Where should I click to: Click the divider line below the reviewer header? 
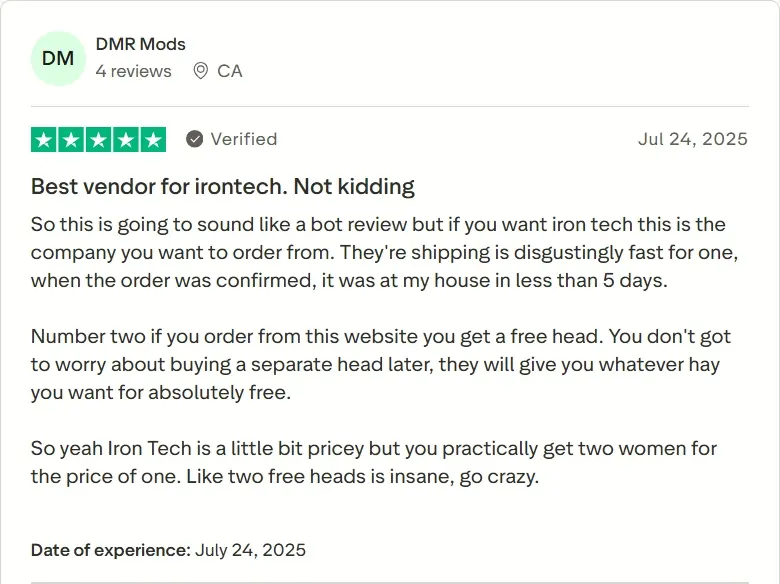pyautogui.click(x=390, y=106)
